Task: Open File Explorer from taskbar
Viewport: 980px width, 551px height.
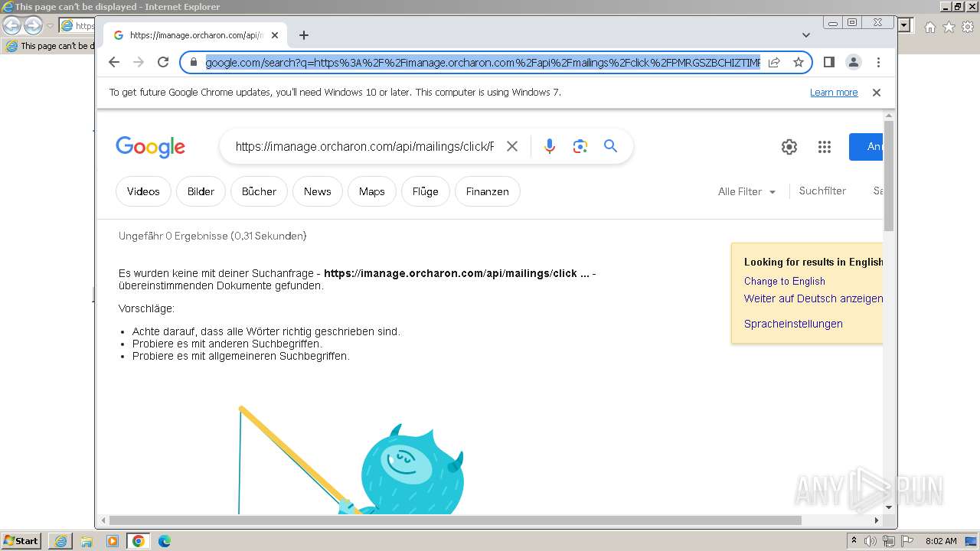Action: (x=87, y=541)
